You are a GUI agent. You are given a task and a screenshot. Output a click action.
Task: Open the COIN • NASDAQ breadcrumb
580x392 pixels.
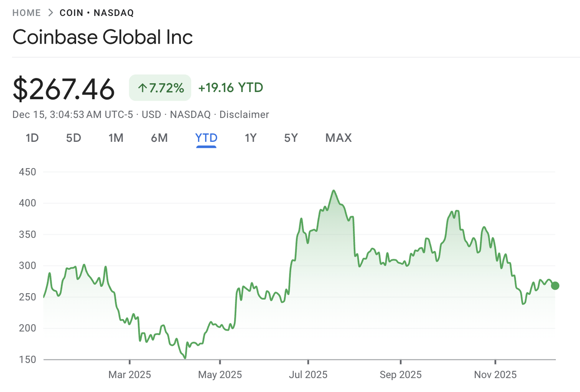(97, 13)
